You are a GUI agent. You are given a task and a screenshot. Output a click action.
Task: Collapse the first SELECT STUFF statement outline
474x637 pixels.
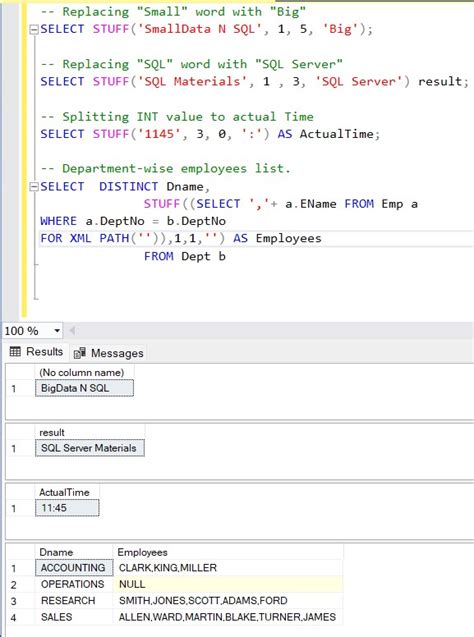[34, 29]
